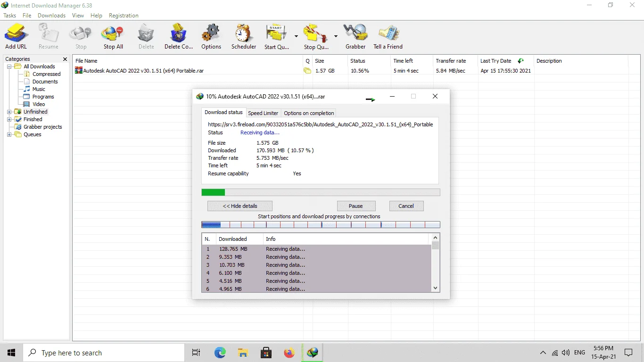Collapse the All Downloads tree node
This screenshot has width=644, height=362.
click(9, 66)
